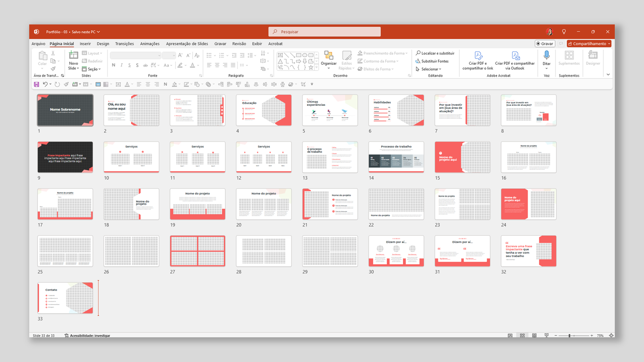Screen dimensions: 644x362
Task: Open the Inserir ribbon tab
Action: pos(85,44)
